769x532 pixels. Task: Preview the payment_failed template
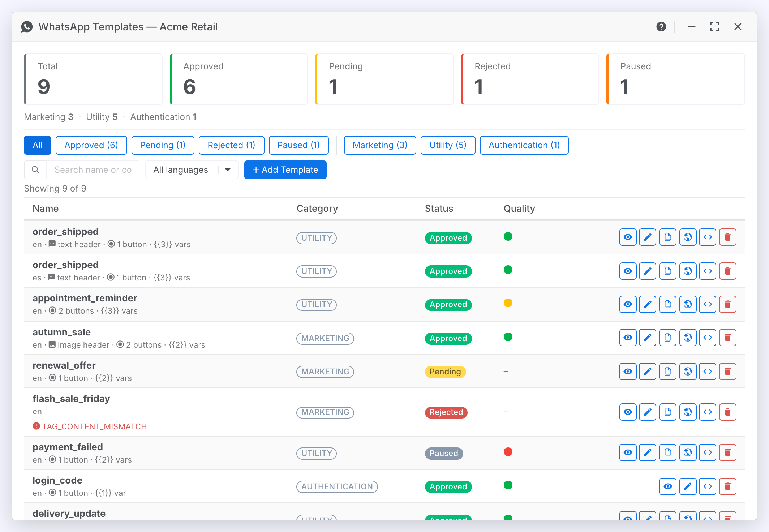tap(628, 452)
